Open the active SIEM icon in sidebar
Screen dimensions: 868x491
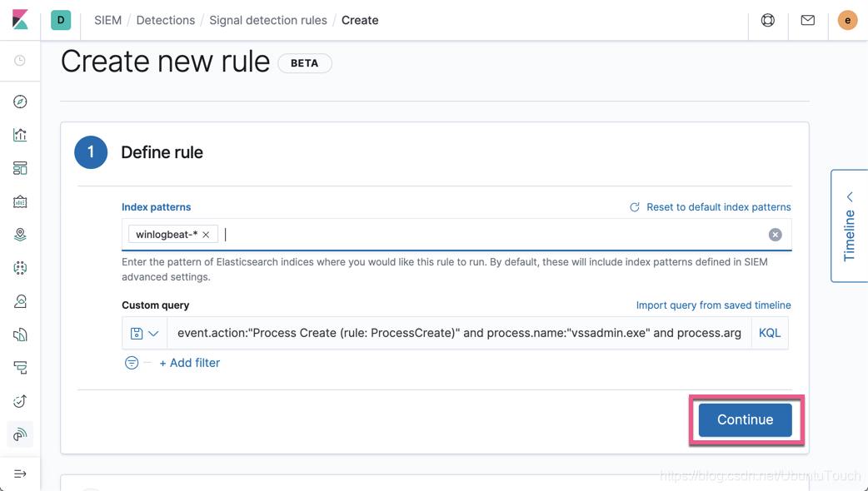(20, 434)
